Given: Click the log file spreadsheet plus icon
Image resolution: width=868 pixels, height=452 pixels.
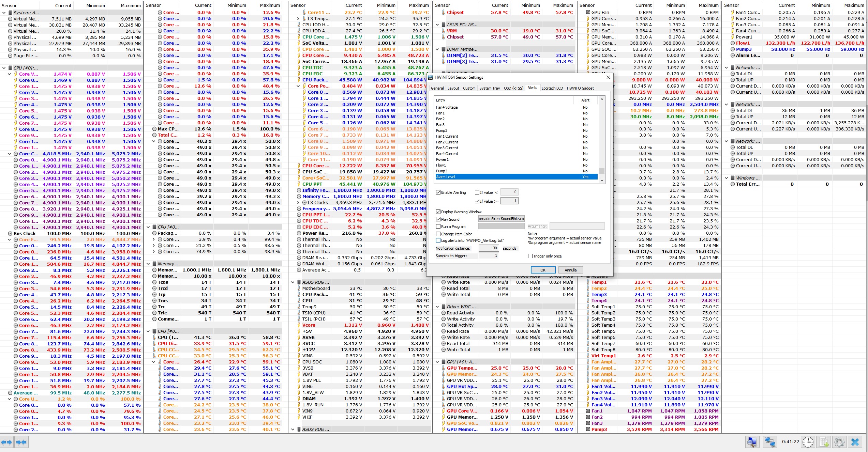Looking at the screenshot, I should pos(824,442).
